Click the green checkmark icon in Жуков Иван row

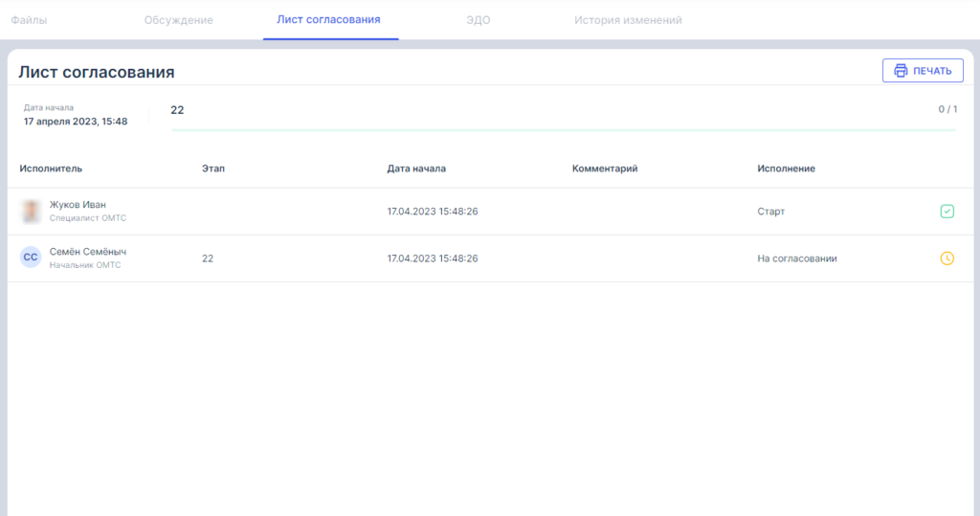coord(947,212)
